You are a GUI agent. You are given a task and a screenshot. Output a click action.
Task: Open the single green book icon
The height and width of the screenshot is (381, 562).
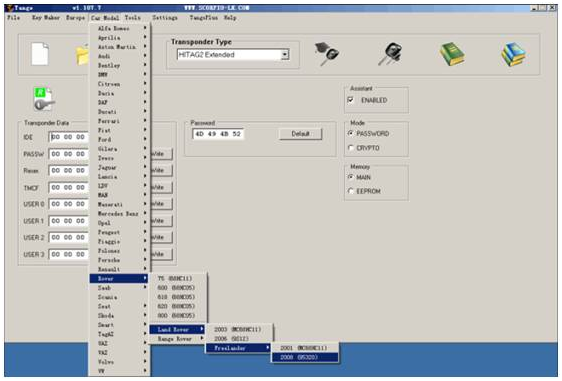coord(452,54)
